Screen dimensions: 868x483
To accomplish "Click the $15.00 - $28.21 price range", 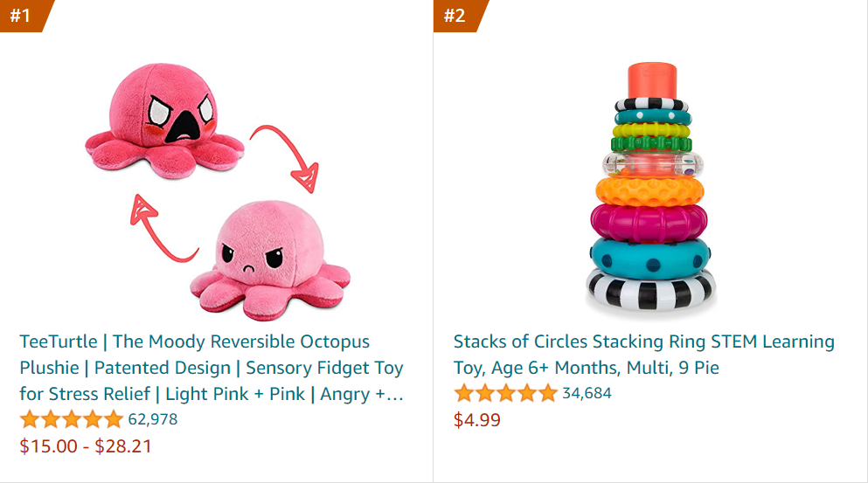I will [86, 446].
